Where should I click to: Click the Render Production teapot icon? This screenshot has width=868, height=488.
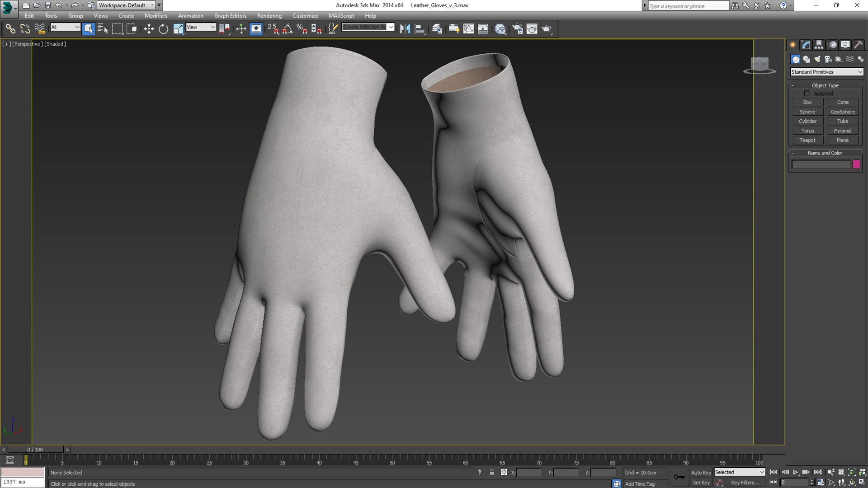click(x=547, y=29)
